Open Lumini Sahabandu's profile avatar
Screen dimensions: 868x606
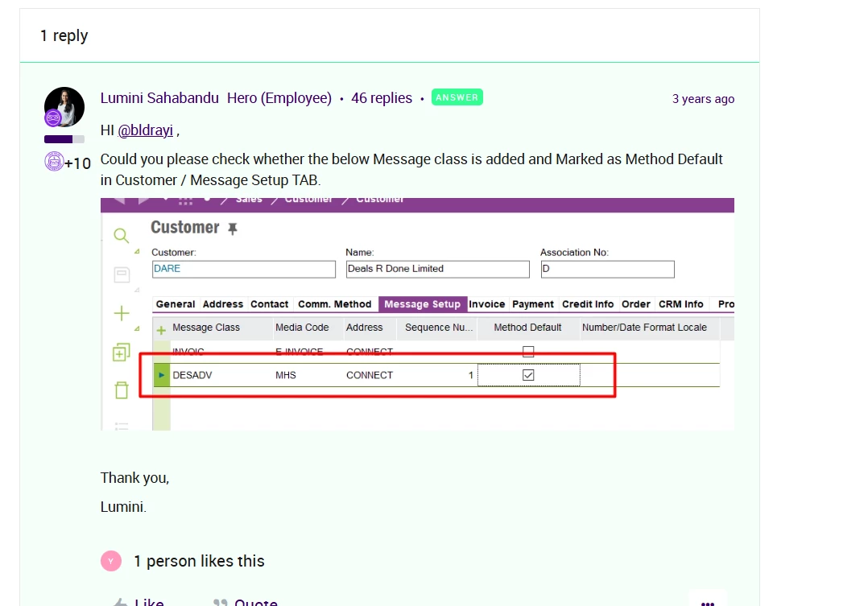pyautogui.click(x=64, y=107)
